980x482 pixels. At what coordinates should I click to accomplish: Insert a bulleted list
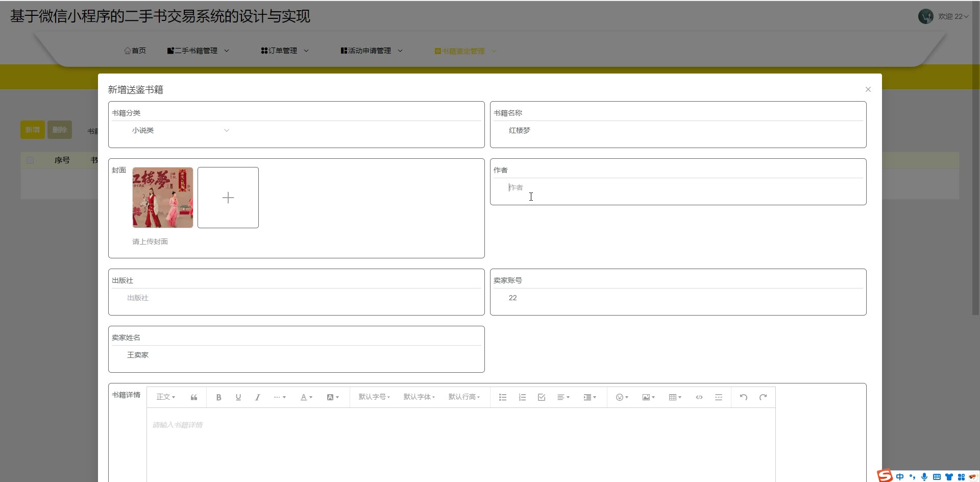click(503, 397)
